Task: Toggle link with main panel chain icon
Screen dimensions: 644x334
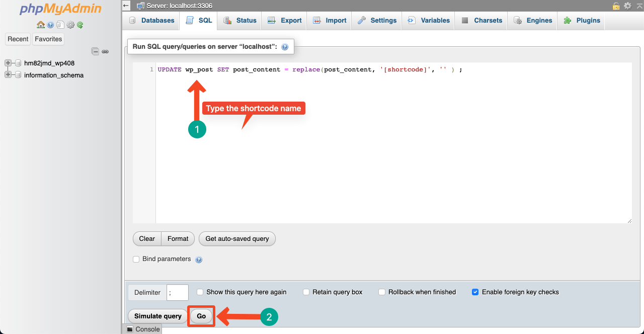Action: pyautogui.click(x=105, y=51)
